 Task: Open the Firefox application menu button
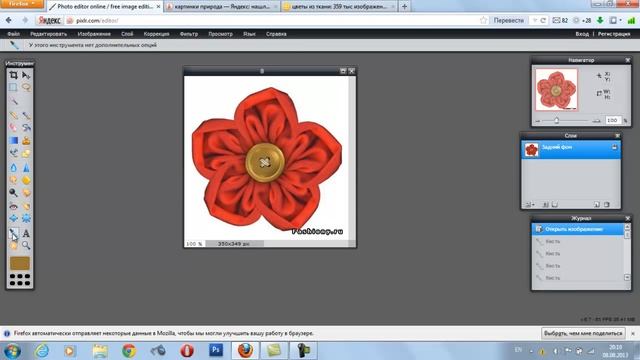(23, 4)
